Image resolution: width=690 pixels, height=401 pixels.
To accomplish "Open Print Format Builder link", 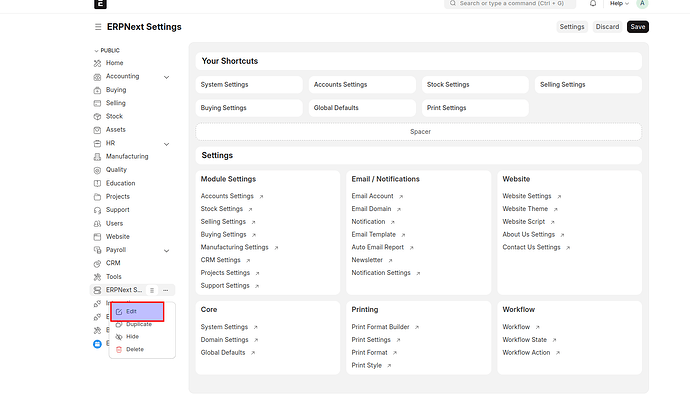I will pos(381,327).
